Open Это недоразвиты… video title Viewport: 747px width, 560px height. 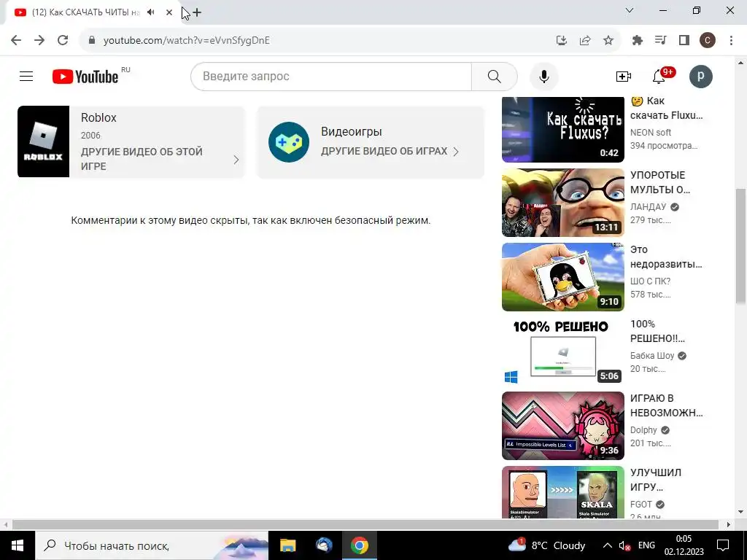666,257
